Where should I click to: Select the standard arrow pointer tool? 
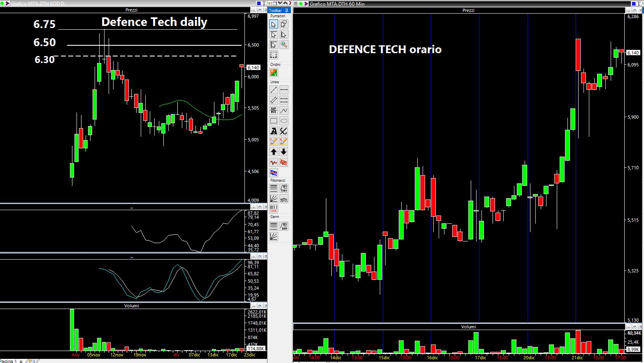tap(274, 24)
